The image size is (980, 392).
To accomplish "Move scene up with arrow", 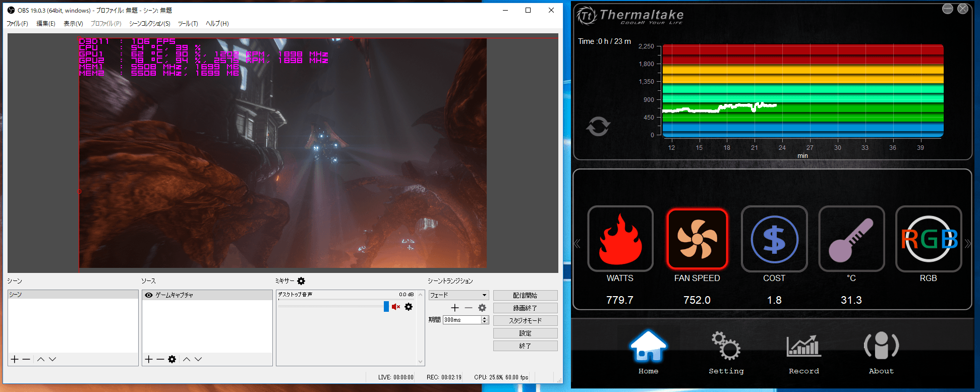I will (x=41, y=359).
